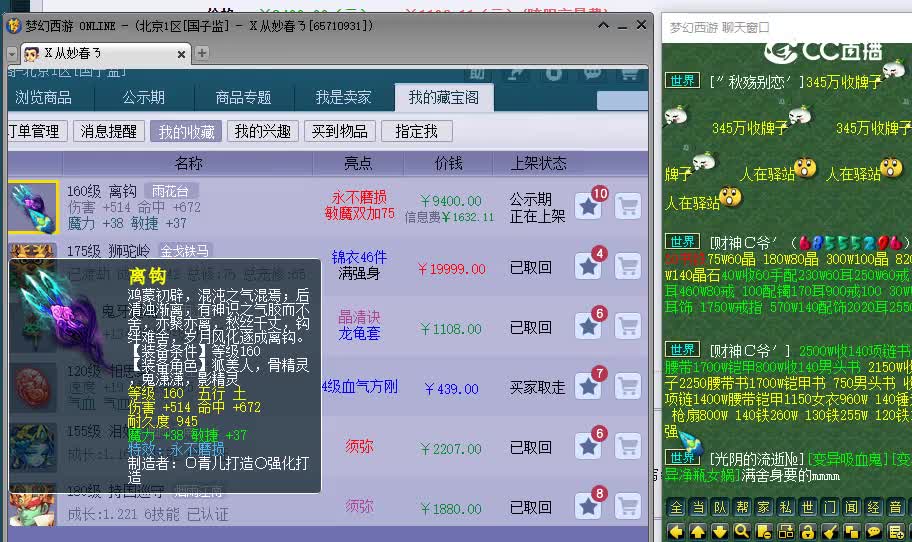Star icon next to ¥2207.00 listing
Viewport: 912px width, 542px height.
589,446
